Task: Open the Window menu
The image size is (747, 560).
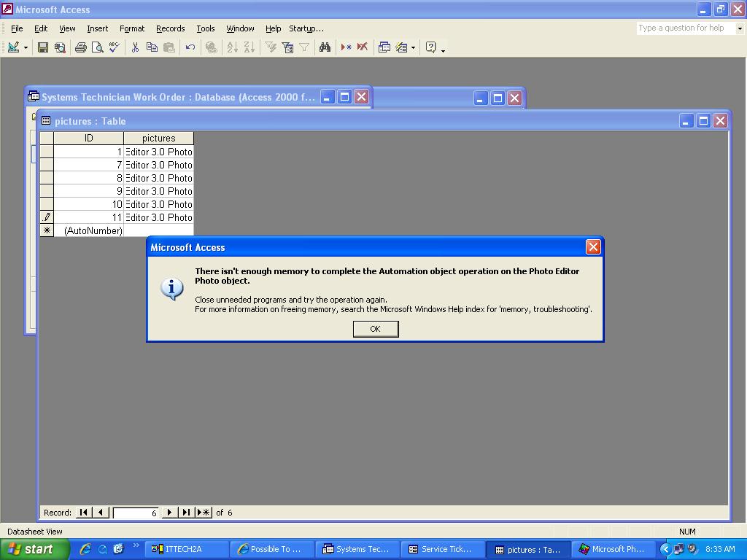Action: (x=240, y=28)
